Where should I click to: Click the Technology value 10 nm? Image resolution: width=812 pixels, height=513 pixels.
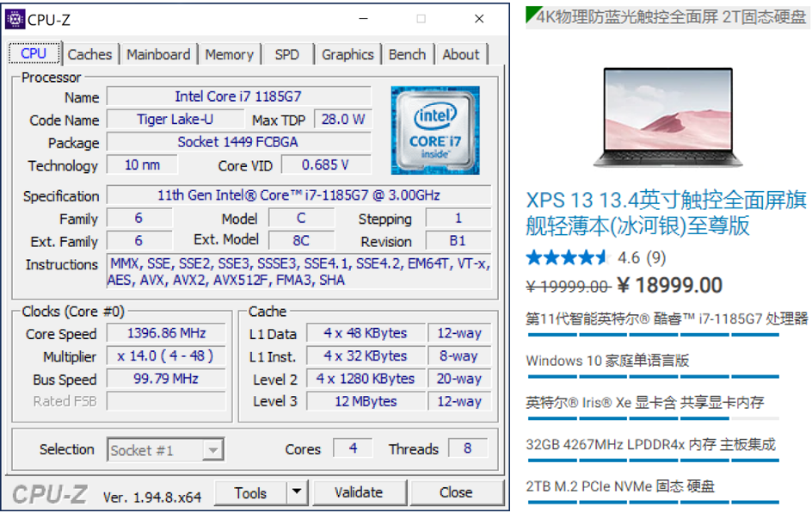click(x=142, y=164)
